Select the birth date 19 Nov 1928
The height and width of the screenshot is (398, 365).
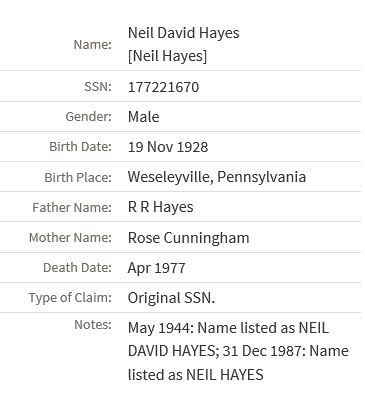click(168, 147)
